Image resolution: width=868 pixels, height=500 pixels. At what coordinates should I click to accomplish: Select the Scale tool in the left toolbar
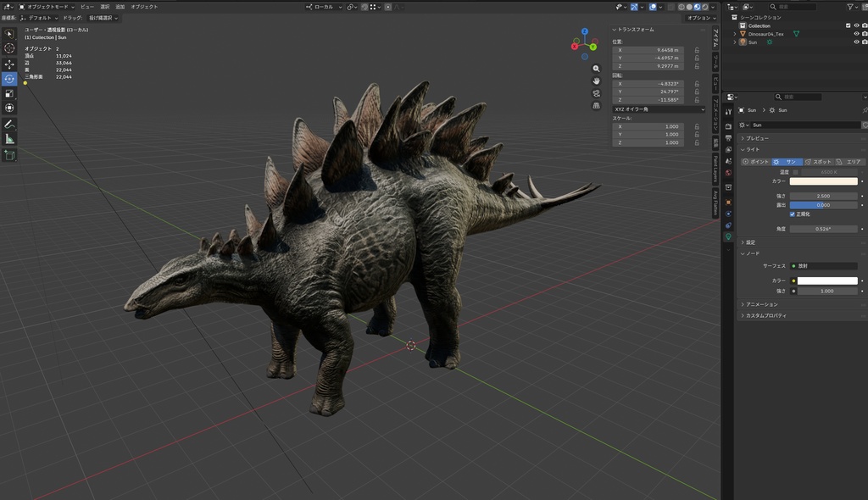(9, 94)
